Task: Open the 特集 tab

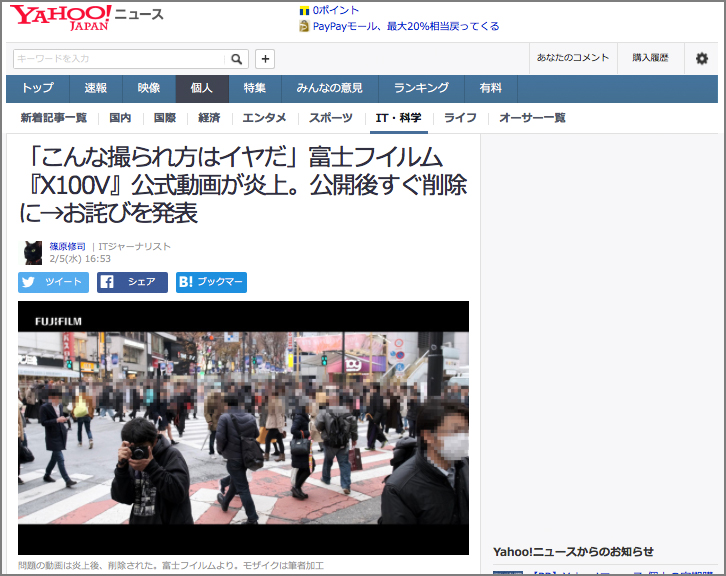Action: 255,88
